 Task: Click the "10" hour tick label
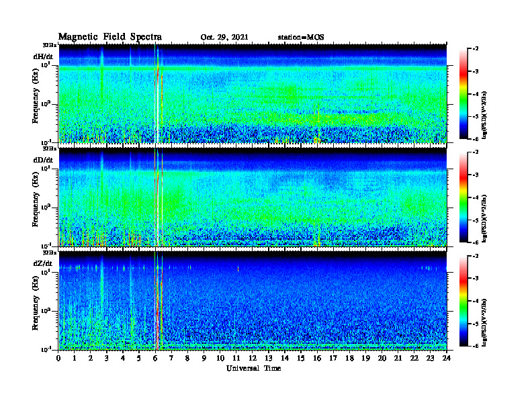coord(220,359)
